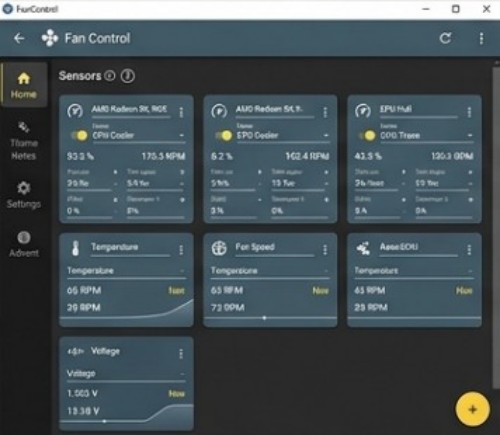
Task: Click the slider dot on the Voltage card
Action: [x=104, y=421]
